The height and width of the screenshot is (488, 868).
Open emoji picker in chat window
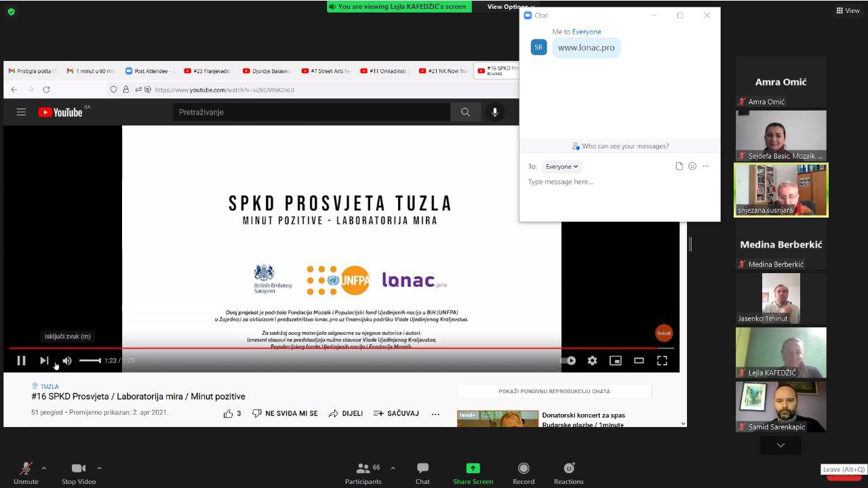point(692,166)
